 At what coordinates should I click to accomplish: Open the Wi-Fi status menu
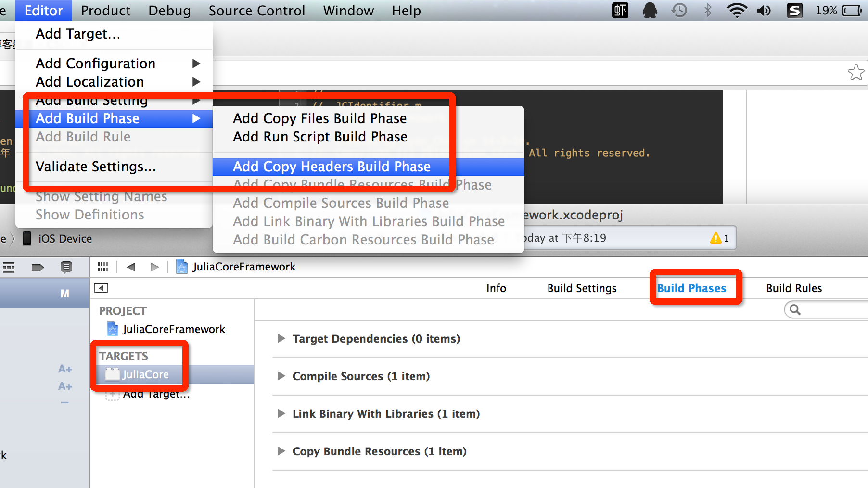736,10
